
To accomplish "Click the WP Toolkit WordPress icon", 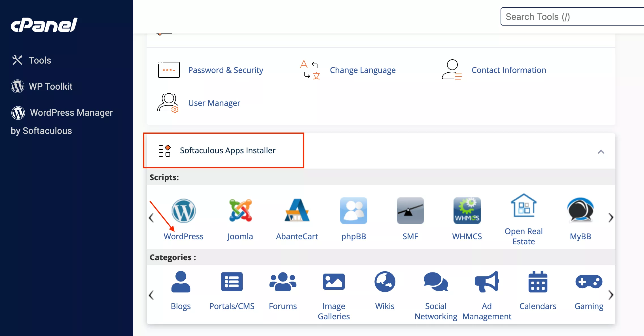I will (18, 86).
